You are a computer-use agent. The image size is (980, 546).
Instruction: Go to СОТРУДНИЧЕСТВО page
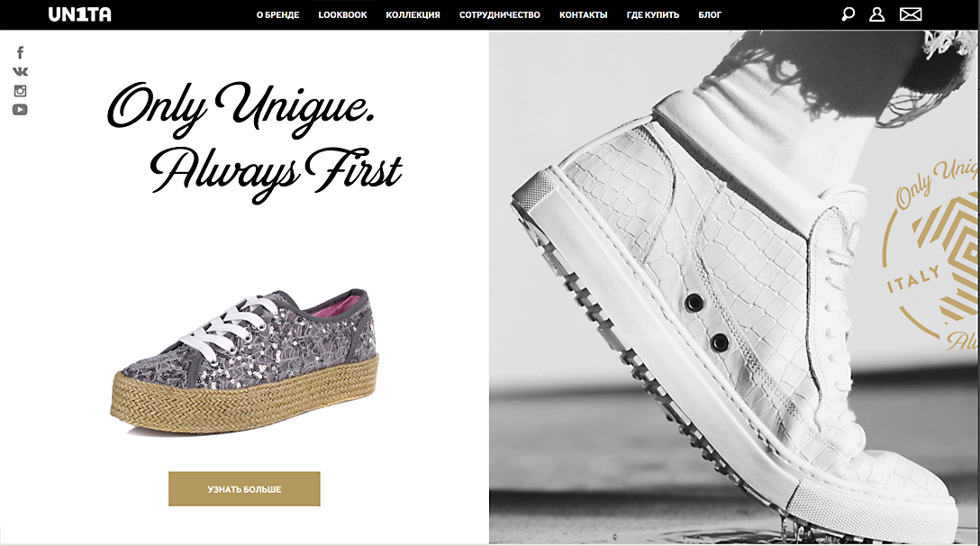[x=499, y=15]
